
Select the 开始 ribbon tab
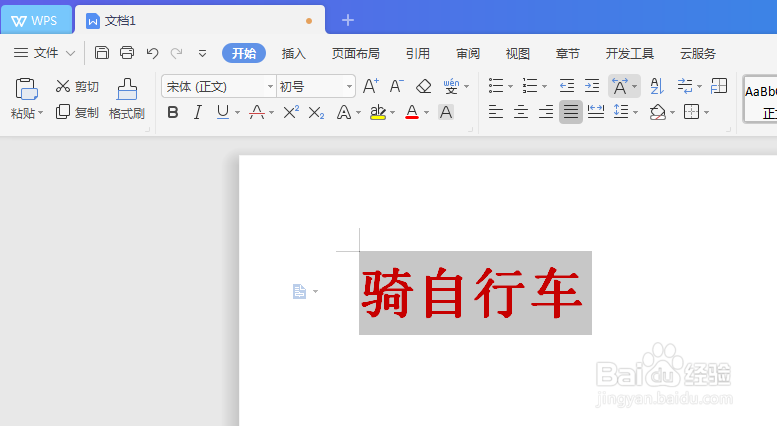244,53
